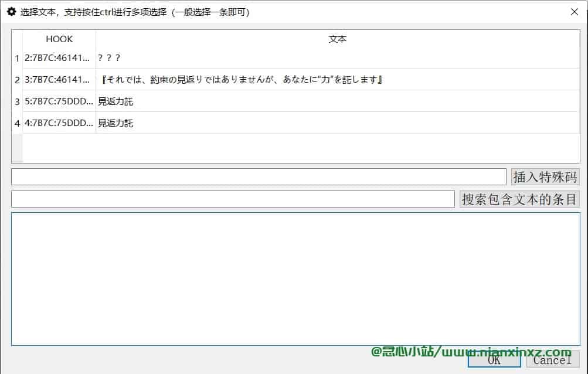Select row number 4 header

(x=17, y=123)
